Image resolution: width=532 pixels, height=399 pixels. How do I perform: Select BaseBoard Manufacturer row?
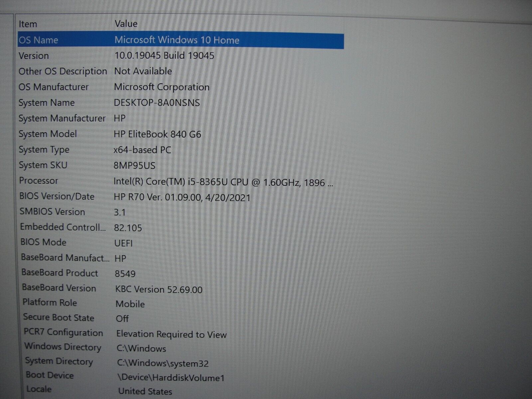[x=65, y=258]
